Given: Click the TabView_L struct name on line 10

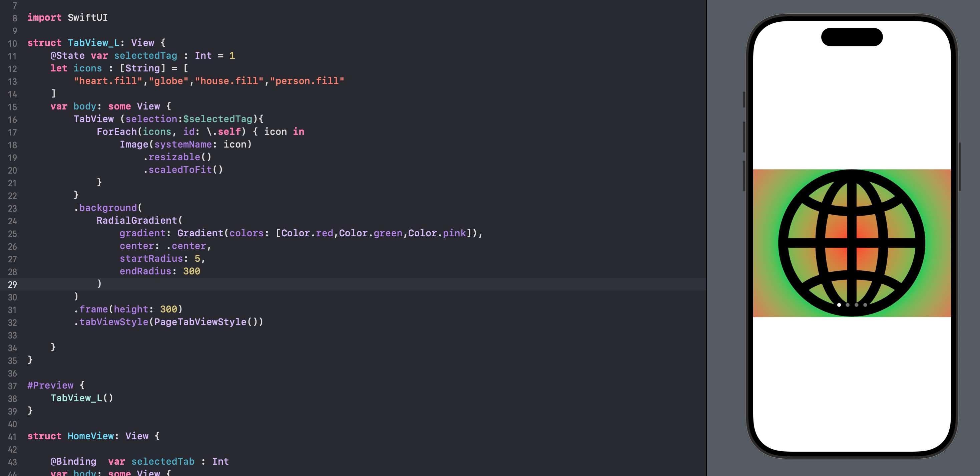Looking at the screenshot, I should 94,43.
